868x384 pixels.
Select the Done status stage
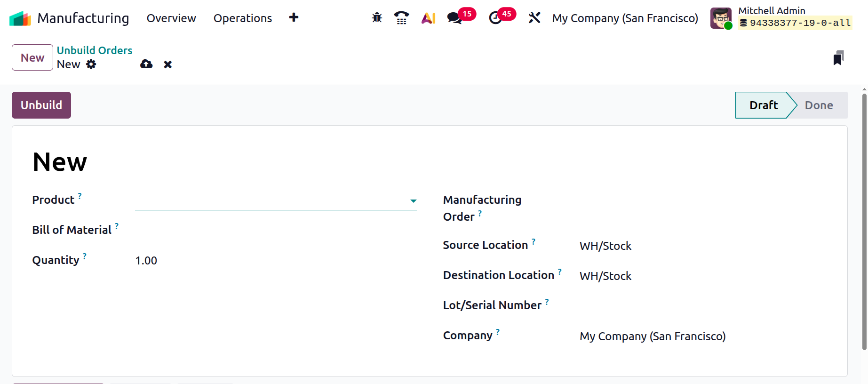[819, 105]
